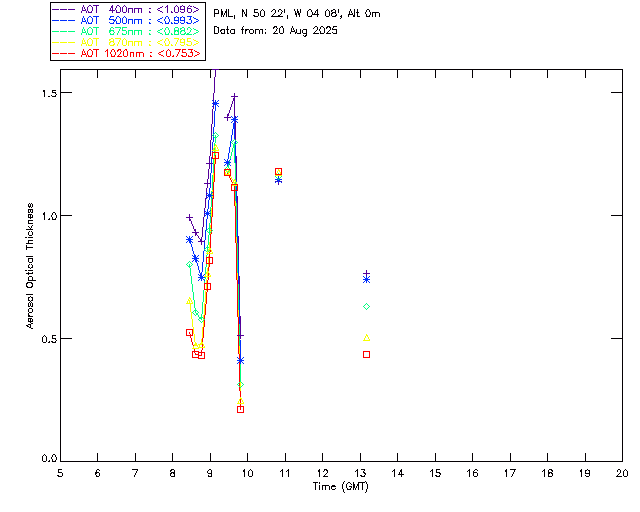Click the x-axis tick label 16
The image size is (640, 512).
pyautogui.click(x=473, y=473)
